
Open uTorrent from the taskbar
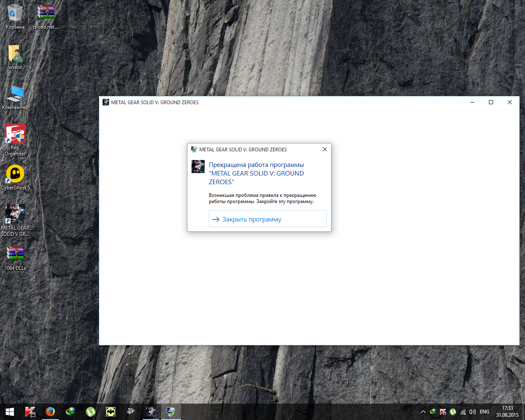90,412
